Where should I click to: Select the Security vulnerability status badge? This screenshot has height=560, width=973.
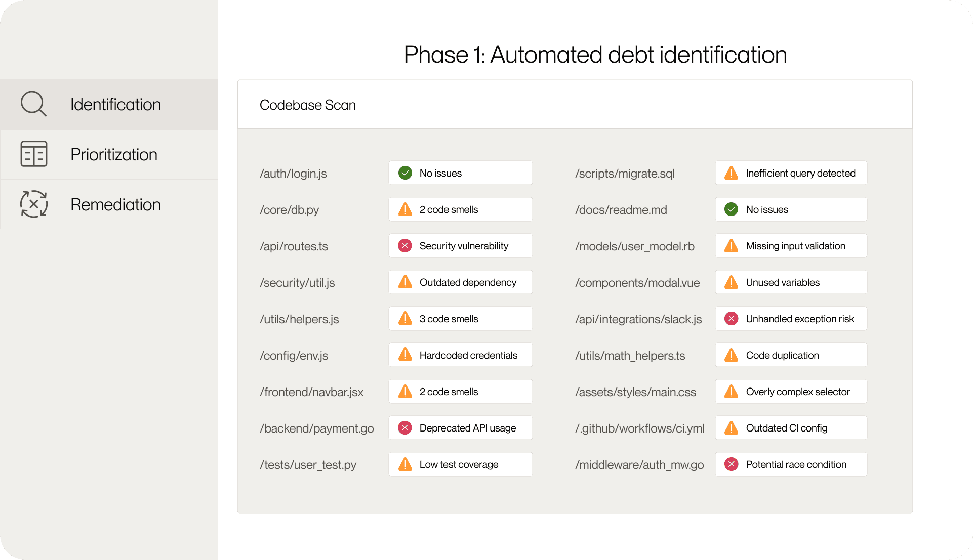[461, 246]
